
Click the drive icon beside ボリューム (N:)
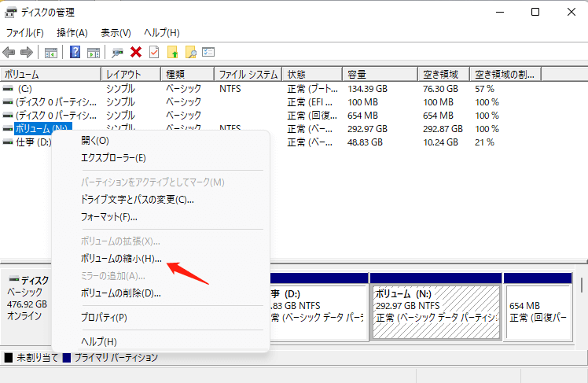pyautogui.click(x=8, y=129)
